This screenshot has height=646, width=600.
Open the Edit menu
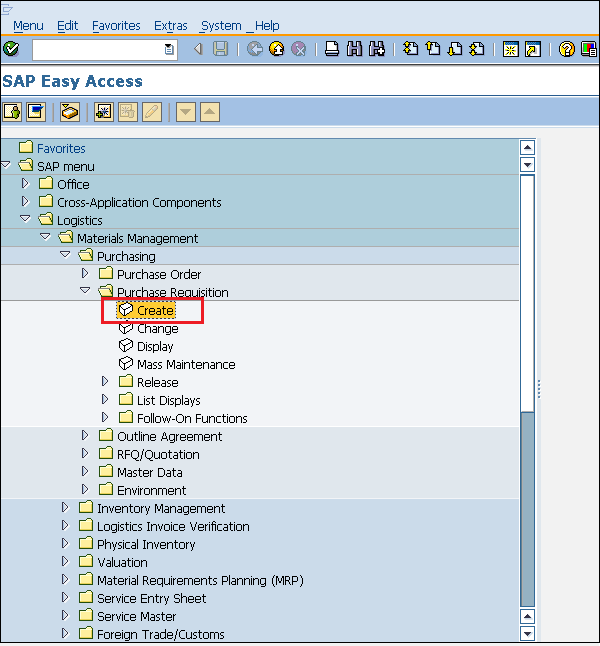pos(67,26)
